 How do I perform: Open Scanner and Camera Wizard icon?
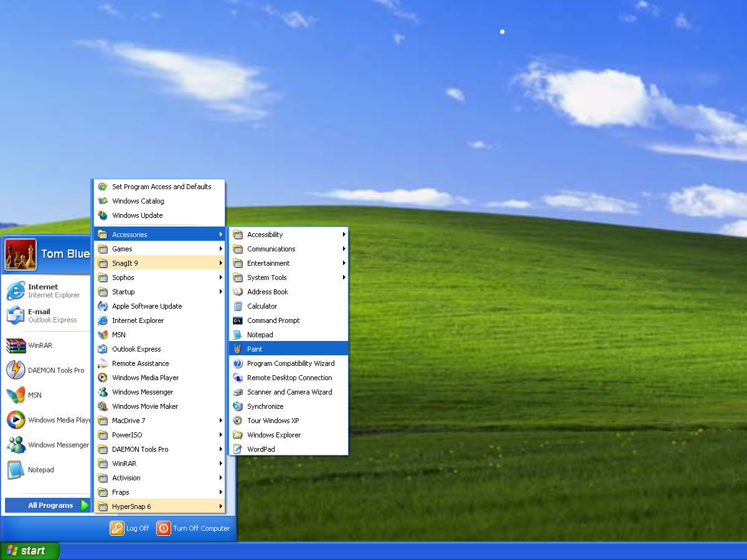click(x=237, y=392)
